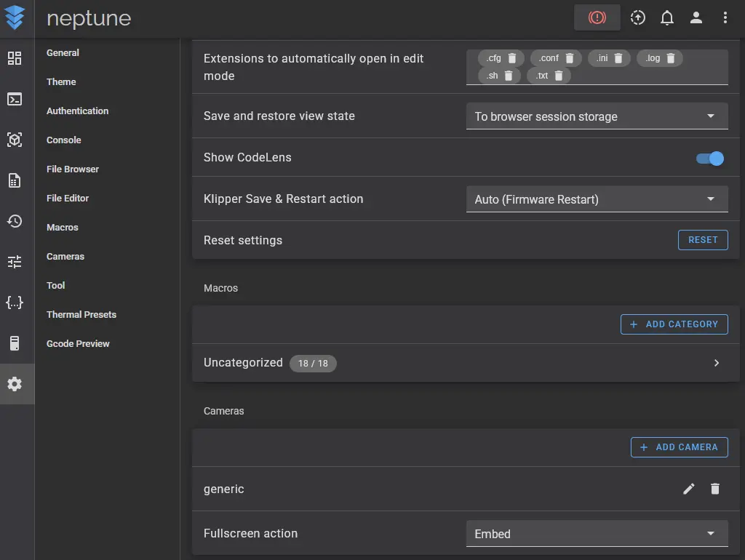Click the ADD CATEGORY button
Viewport: 745px width, 560px height.
(674, 324)
